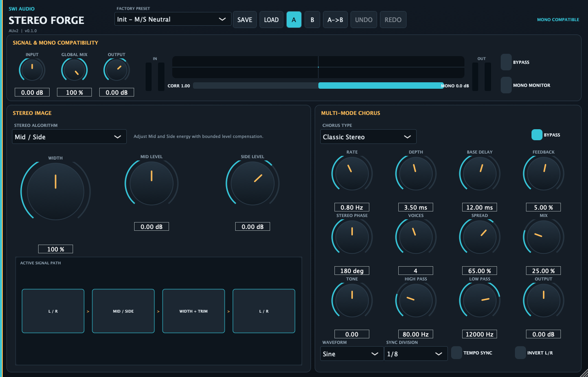
Task: Click the chorus Depth knob
Action: (x=416, y=173)
